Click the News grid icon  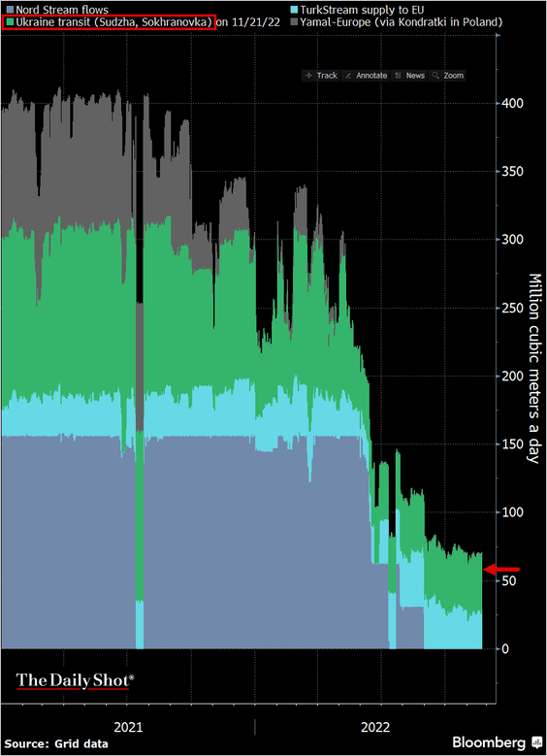pos(399,76)
